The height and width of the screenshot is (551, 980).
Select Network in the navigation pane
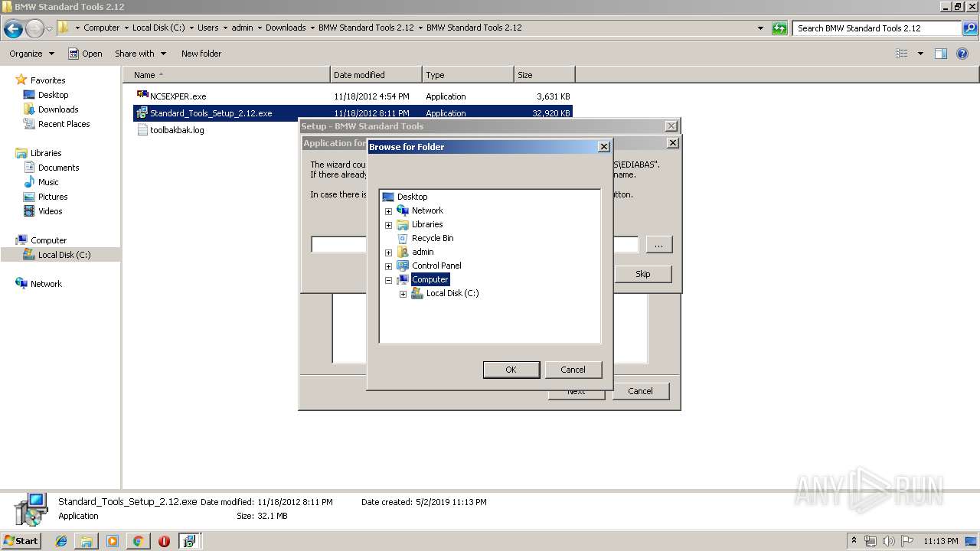46,284
